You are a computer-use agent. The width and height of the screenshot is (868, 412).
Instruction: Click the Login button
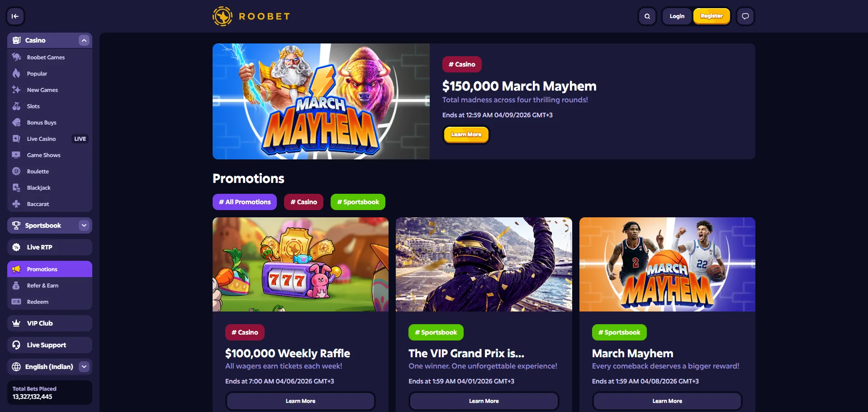[677, 16]
